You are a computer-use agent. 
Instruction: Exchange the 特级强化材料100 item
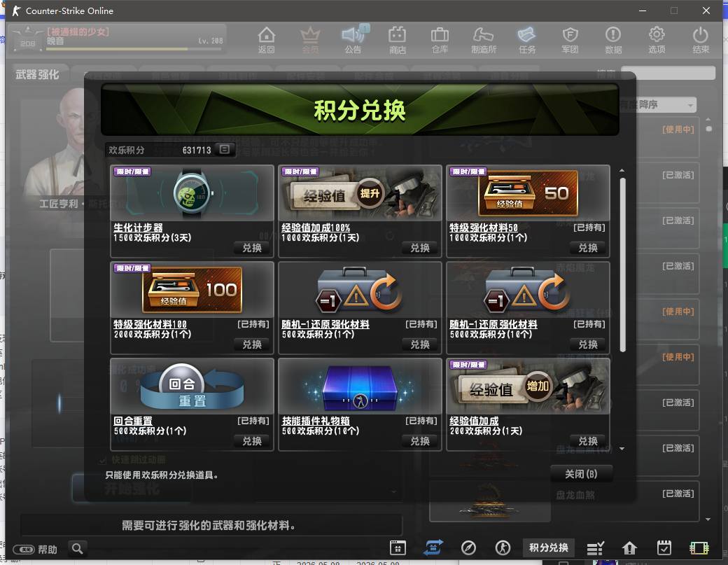(x=252, y=344)
